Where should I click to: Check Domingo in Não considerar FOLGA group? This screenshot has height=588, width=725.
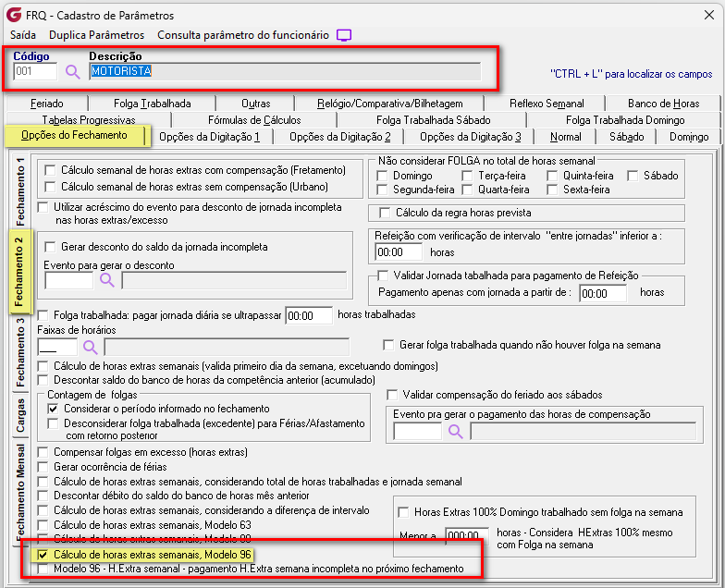click(382, 176)
